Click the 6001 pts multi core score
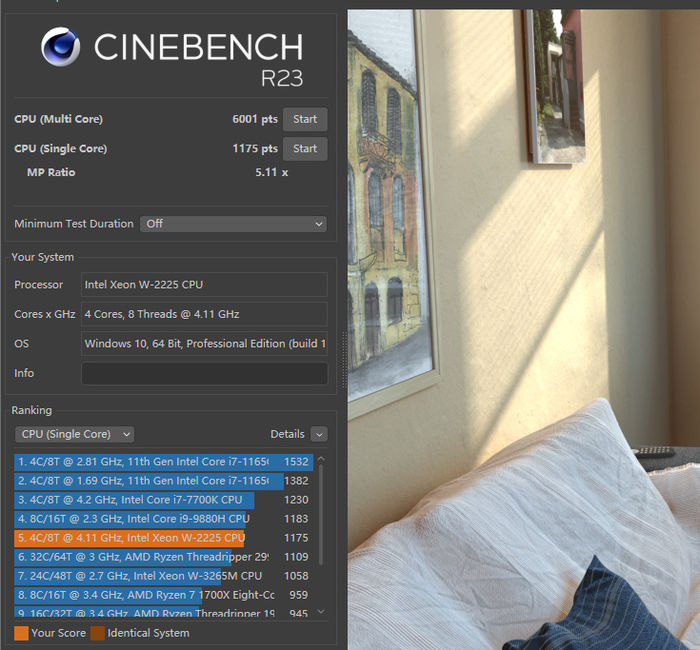700x650 pixels. coord(255,119)
